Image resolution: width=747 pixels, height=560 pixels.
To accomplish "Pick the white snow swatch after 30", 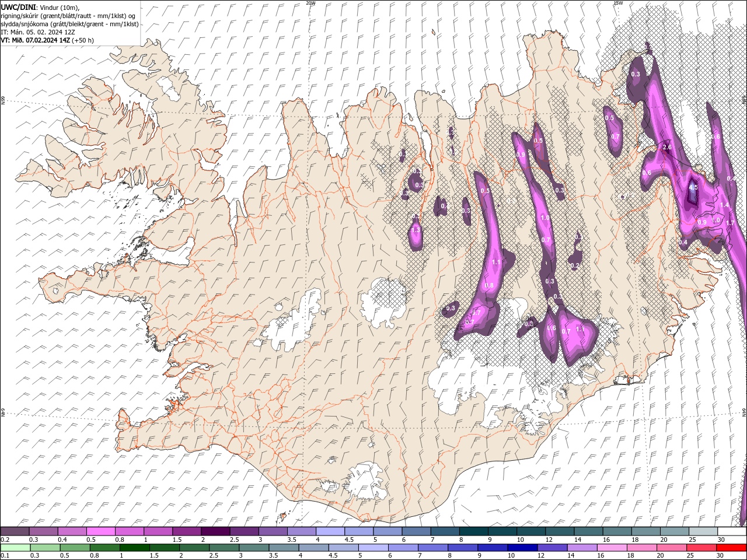I will click(x=732, y=531).
